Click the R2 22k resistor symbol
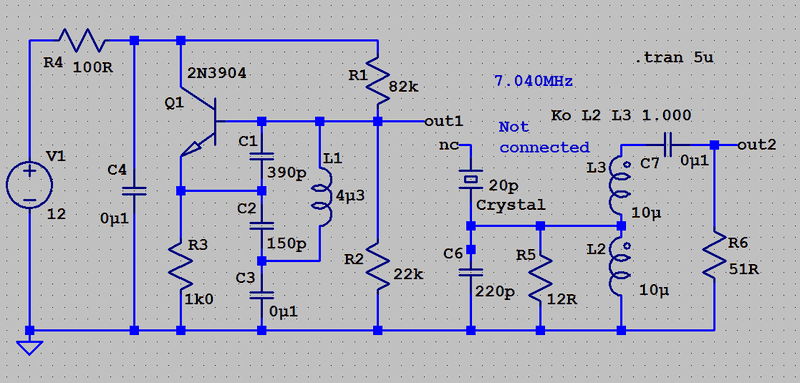Screen dimensions: 800x383 pos(377,267)
